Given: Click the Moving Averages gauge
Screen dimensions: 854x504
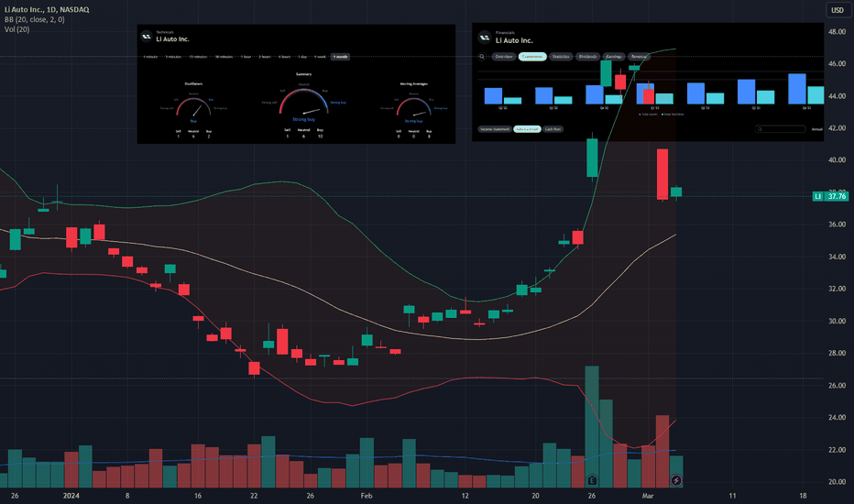Looking at the screenshot, I should click(413, 107).
